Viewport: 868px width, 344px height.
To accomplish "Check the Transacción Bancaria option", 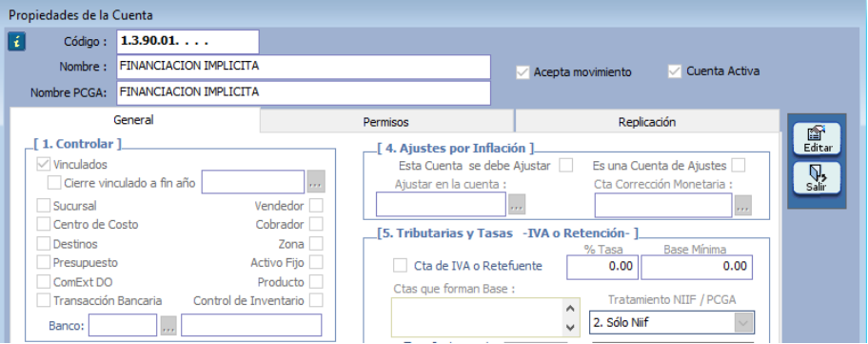I will coord(43,301).
